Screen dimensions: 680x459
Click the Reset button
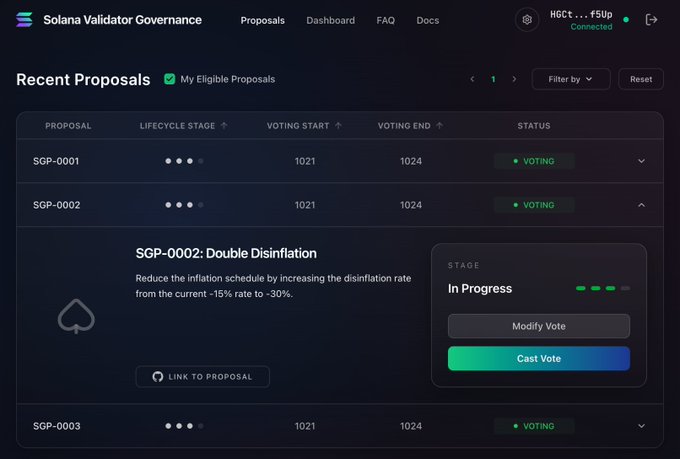(641, 79)
